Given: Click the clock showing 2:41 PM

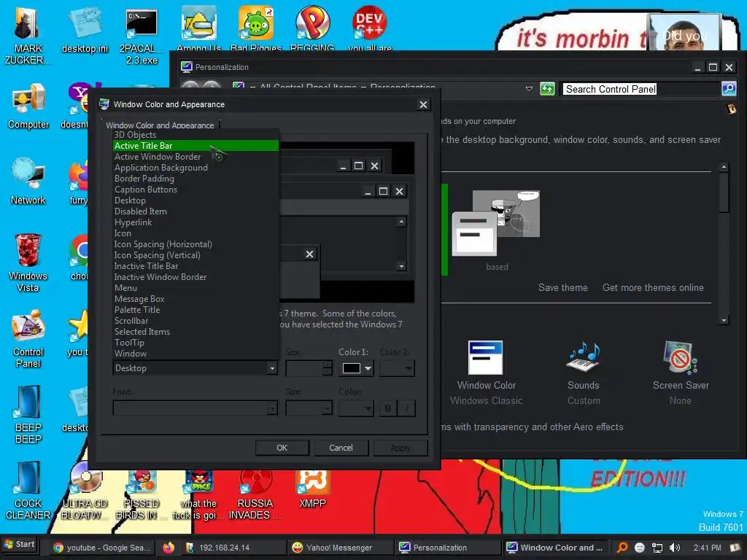Looking at the screenshot, I should point(707,548).
